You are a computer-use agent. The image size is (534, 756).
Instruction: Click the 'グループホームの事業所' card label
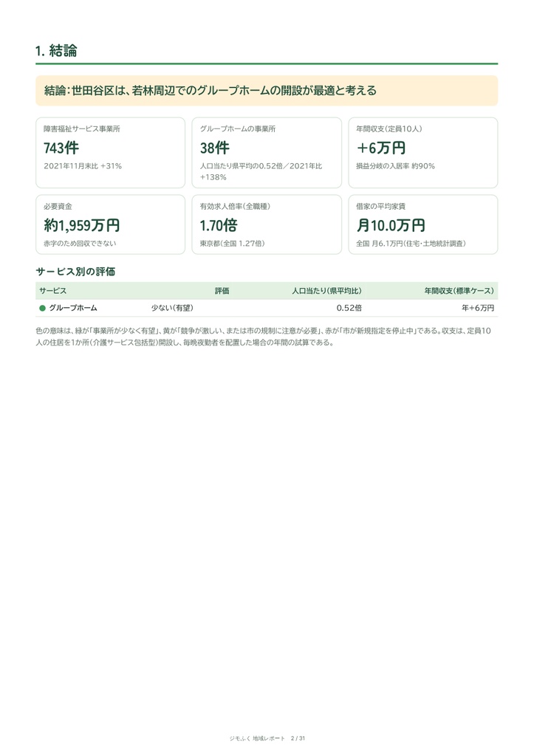[238, 128]
